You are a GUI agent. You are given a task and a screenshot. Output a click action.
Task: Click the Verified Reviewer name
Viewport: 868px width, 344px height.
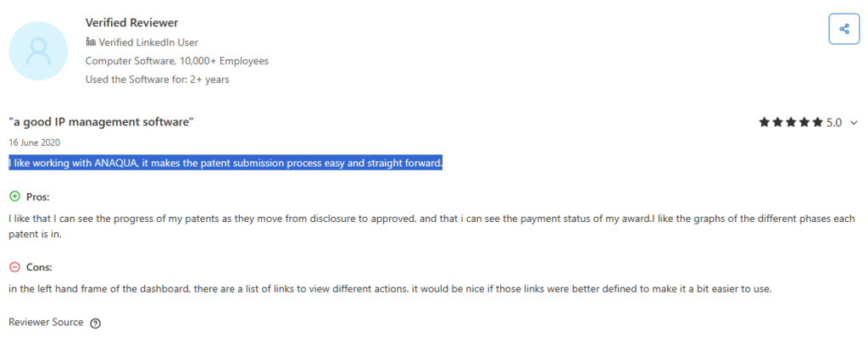pos(131,23)
